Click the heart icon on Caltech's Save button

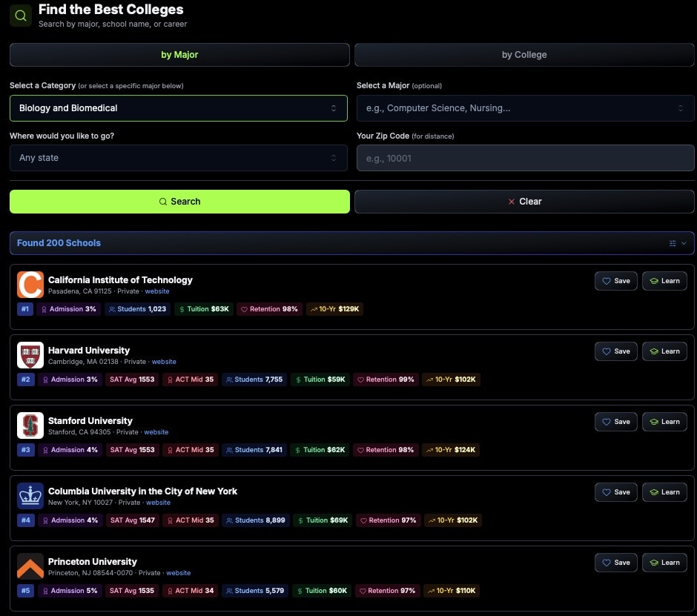(606, 280)
